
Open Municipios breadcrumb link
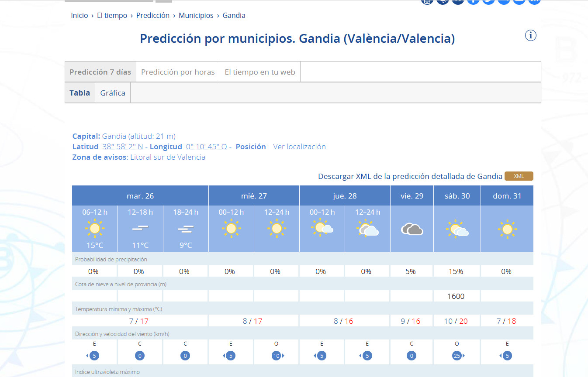click(196, 15)
